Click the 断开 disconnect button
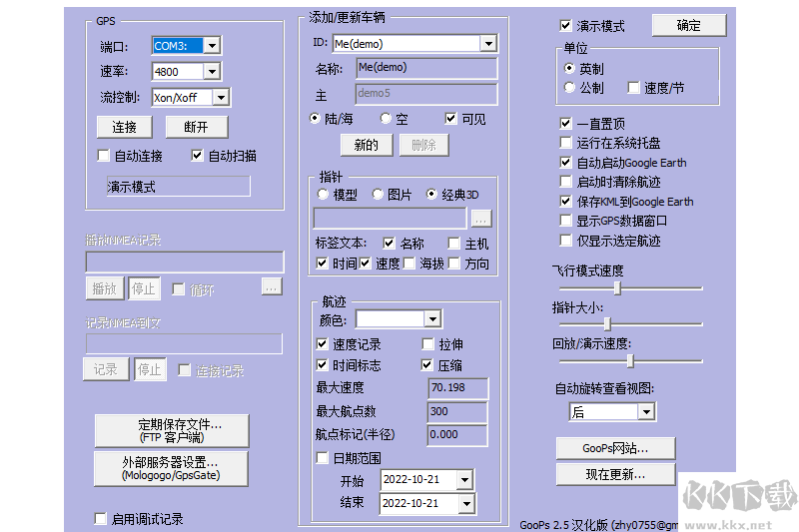The image size is (799, 532). tap(196, 127)
